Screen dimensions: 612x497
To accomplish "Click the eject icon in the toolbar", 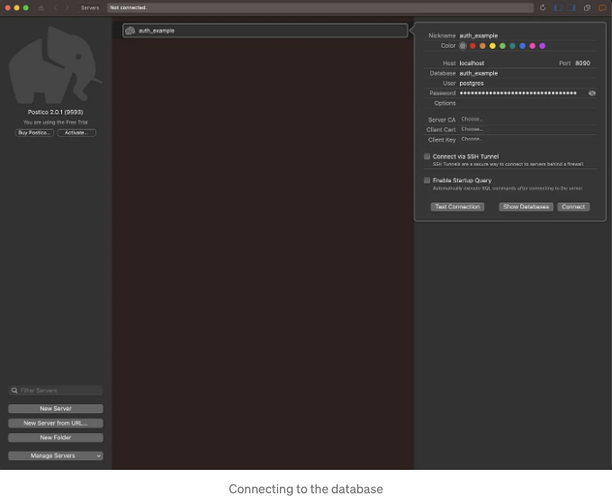I will click(x=41, y=8).
